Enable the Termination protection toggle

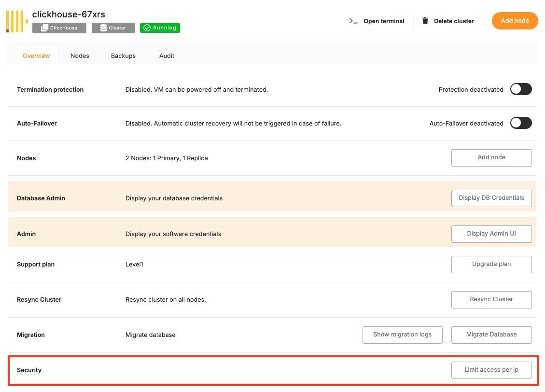click(520, 89)
